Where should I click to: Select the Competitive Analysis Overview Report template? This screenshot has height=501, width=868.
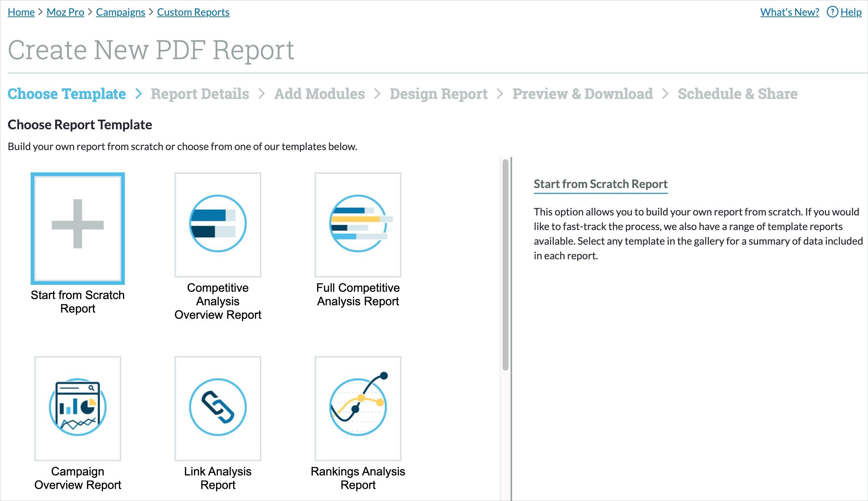pos(218,225)
